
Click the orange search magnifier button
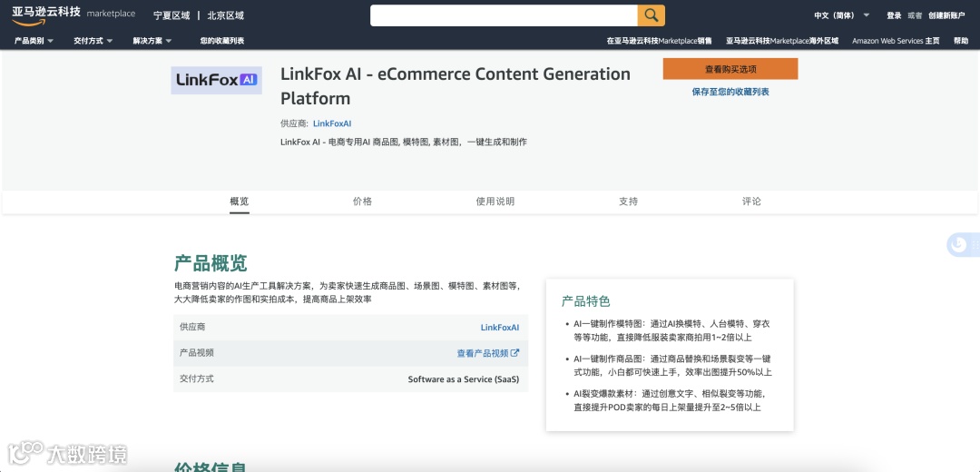652,15
